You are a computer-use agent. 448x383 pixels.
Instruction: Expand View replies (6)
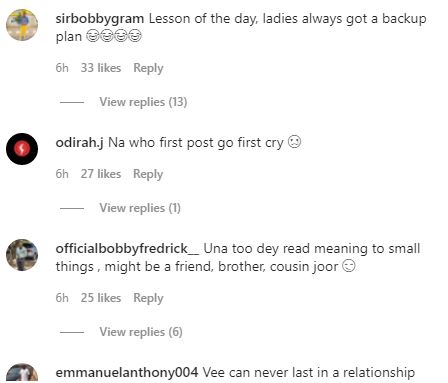141,332
